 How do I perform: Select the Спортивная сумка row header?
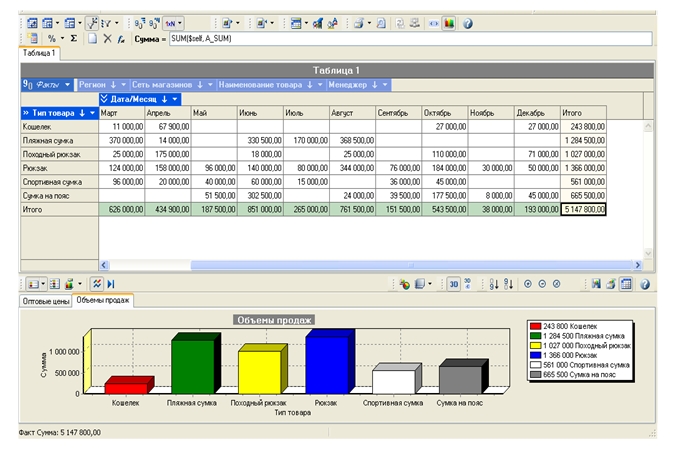[x=60, y=182]
